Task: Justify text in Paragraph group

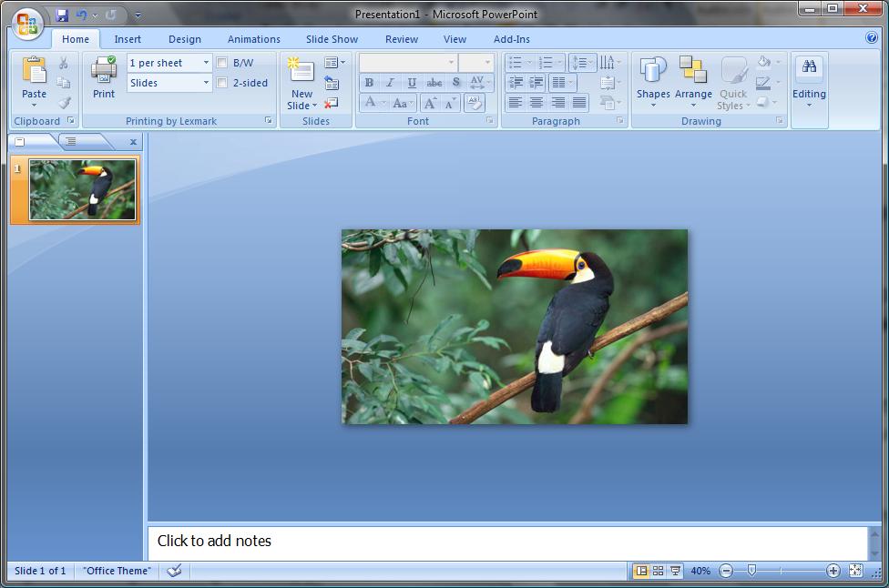Action: (579, 103)
